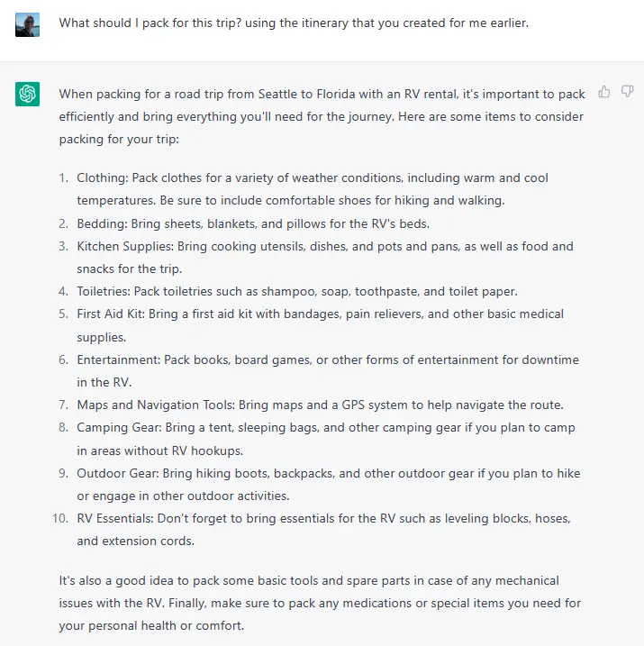Select the Bedding list item
644x646 pixels.
[x=253, y=223]
